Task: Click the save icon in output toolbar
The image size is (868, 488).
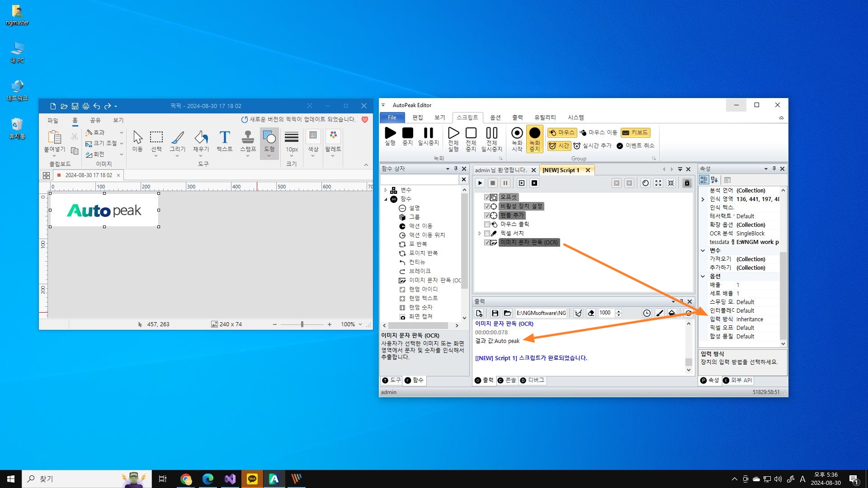Action: click(x=495, y=313)
